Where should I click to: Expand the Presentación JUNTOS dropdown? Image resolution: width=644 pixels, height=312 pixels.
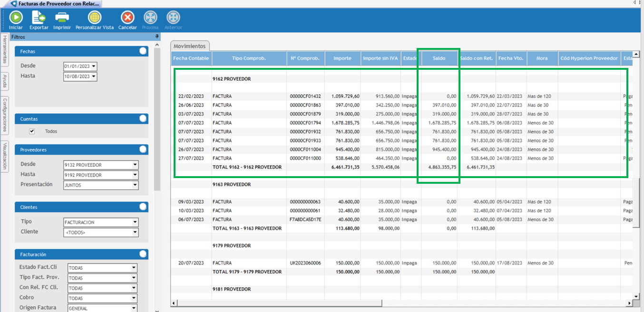point(135,185)
